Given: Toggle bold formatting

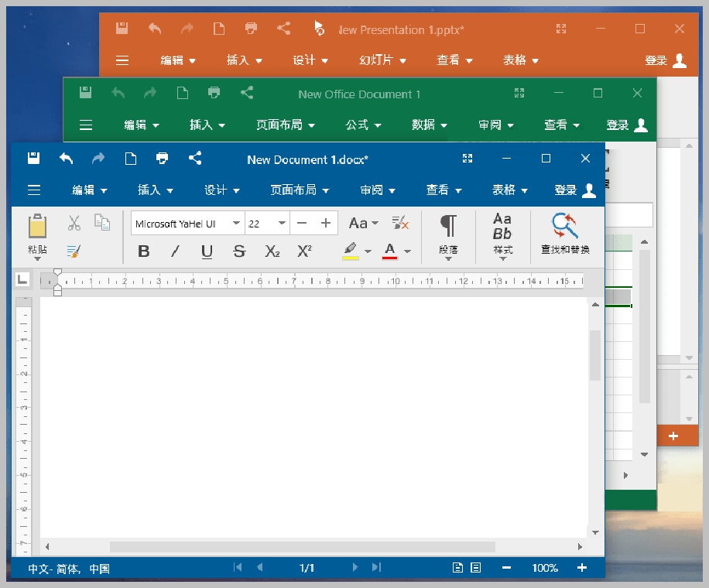Looking at the screenshot, I should click(x=143, y=251).
